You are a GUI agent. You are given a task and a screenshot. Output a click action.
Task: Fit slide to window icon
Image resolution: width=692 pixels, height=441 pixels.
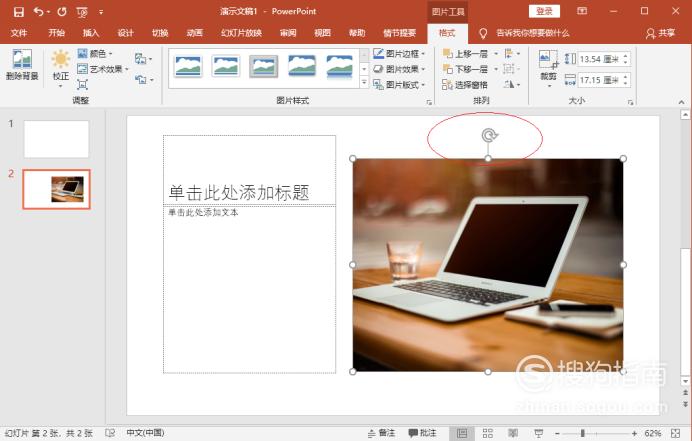pyautogui.click(x=675, y=433)
